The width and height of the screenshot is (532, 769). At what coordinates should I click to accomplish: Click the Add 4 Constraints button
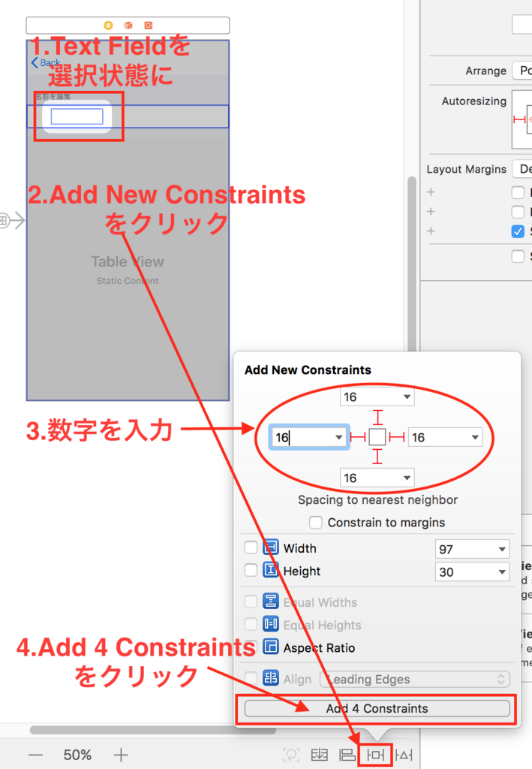(x=377, y=708)
